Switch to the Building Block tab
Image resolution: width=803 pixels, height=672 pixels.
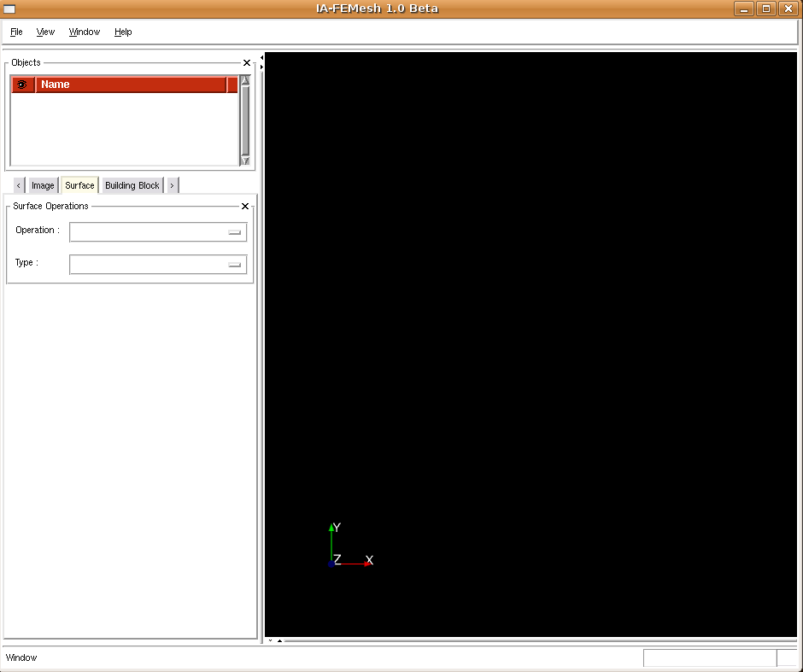click(132, 185)
